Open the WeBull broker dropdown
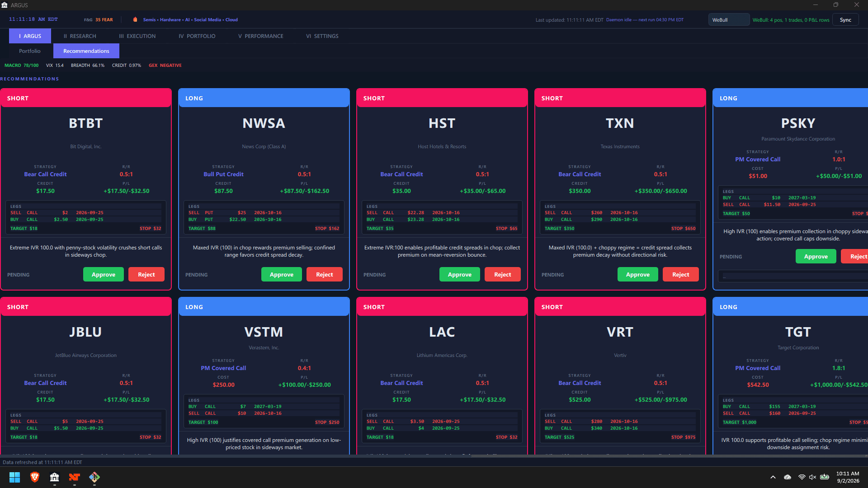This screenshot has width=868, height=488. pos(729,20)
